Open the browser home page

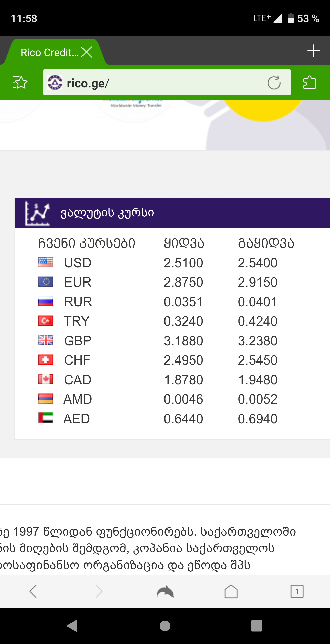tap(231, 591)
